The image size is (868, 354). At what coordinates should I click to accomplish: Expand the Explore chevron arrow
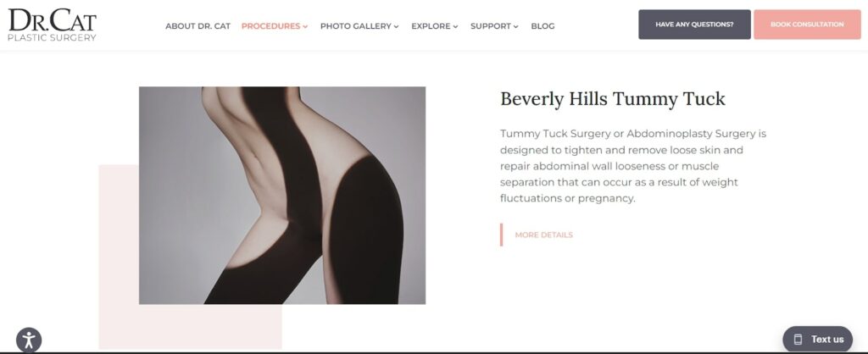pos(455,26)
